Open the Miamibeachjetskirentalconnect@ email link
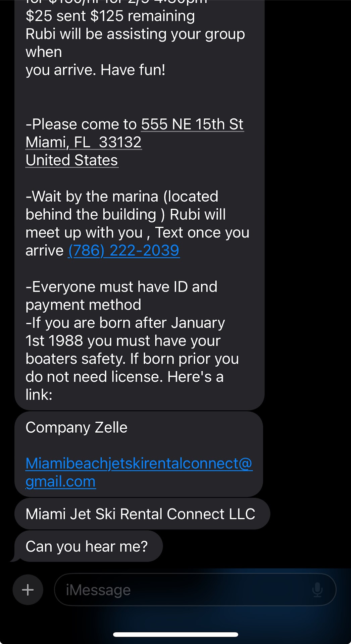The image size is (351, 644). [139, 464]
